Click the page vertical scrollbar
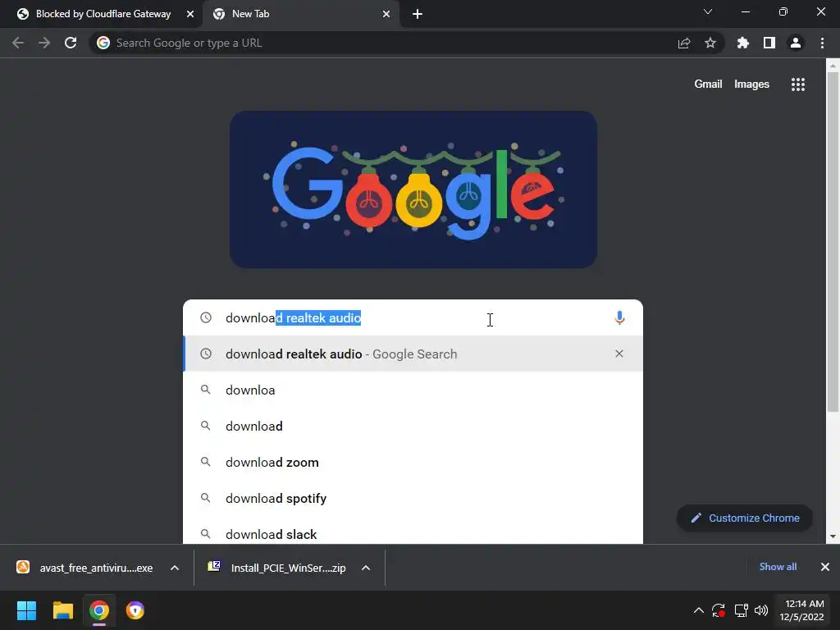This screenshot has width=840, height=630. 833,241
